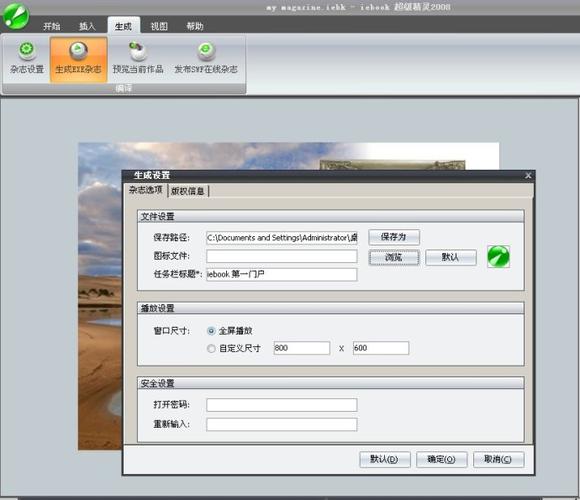Open the 插入 ribbon tab

tap(87, 26)
